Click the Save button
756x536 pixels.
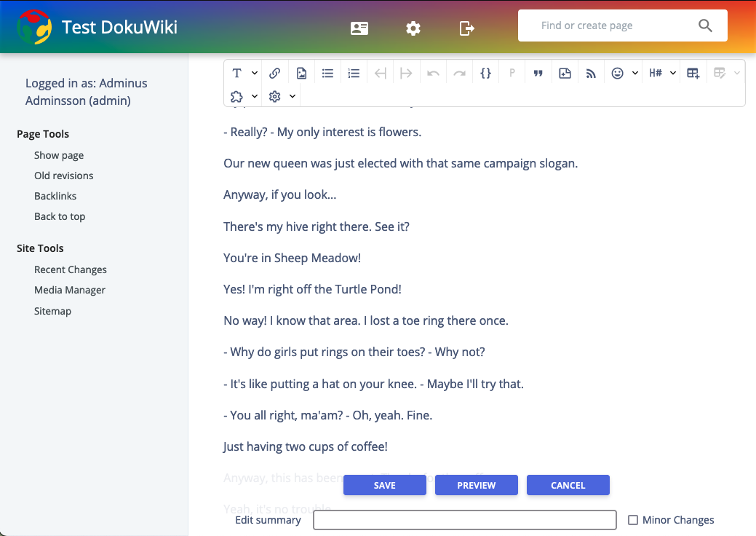(385, 485)
